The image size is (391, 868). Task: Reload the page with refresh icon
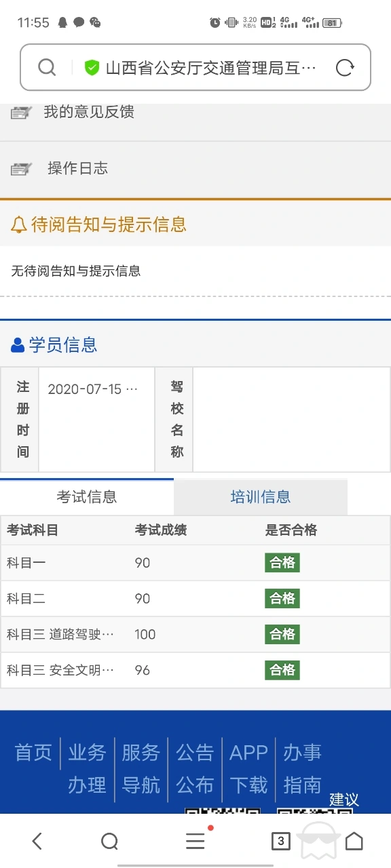click(345, 67)
